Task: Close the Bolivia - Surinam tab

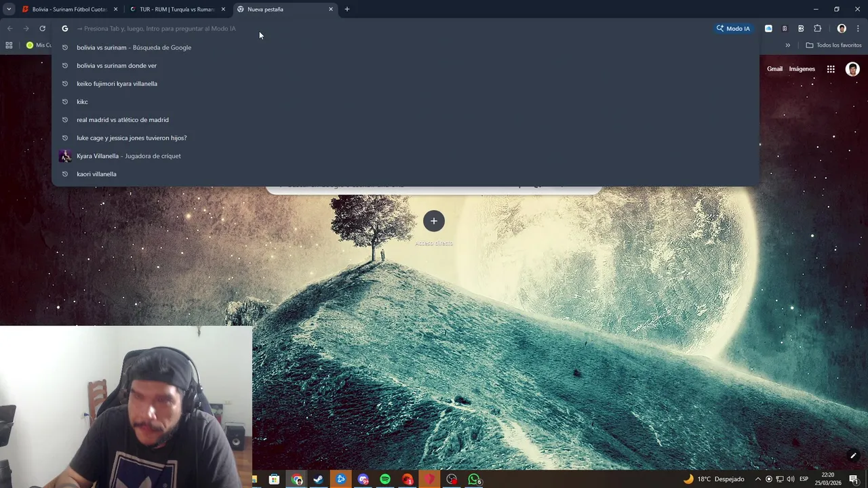Action: pyautogui.click(x=115, y=9)
